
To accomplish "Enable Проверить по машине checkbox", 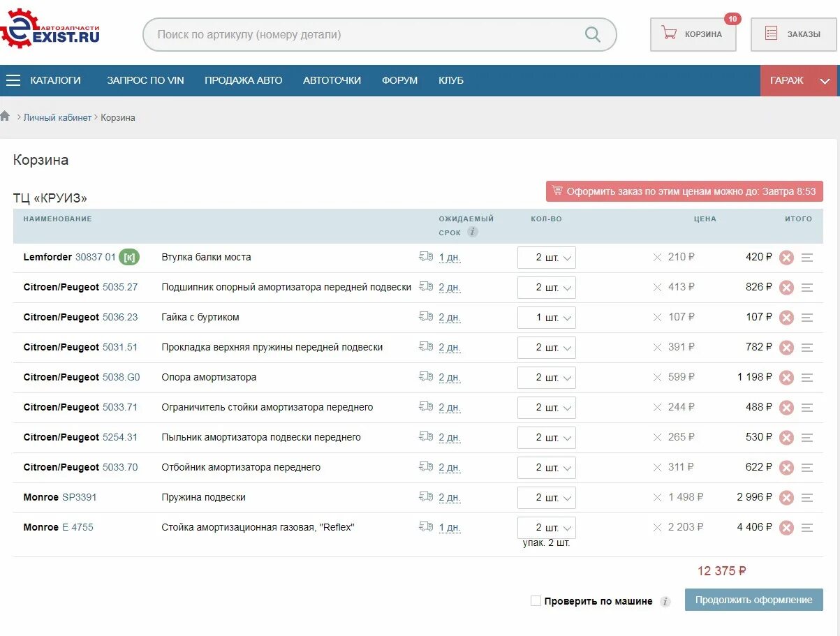I will coord(536,600).
